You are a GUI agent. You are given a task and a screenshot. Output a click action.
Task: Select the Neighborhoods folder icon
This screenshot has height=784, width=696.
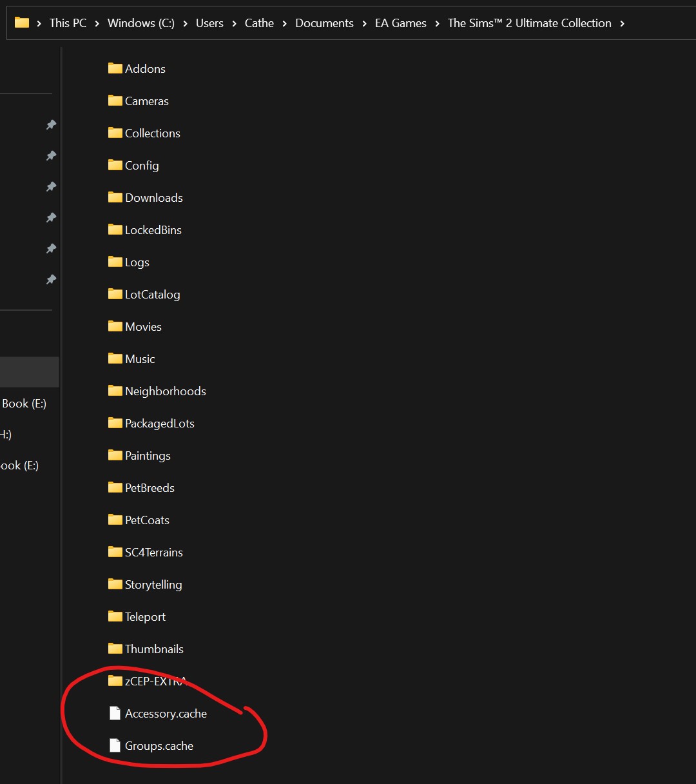tap(115, 391)
